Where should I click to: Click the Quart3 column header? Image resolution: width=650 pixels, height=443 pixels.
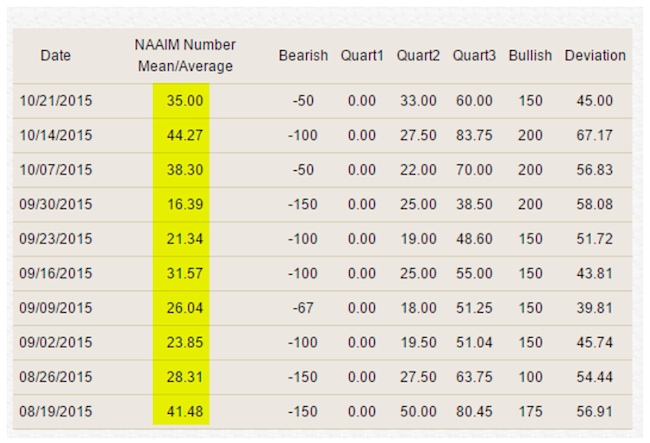474,56
